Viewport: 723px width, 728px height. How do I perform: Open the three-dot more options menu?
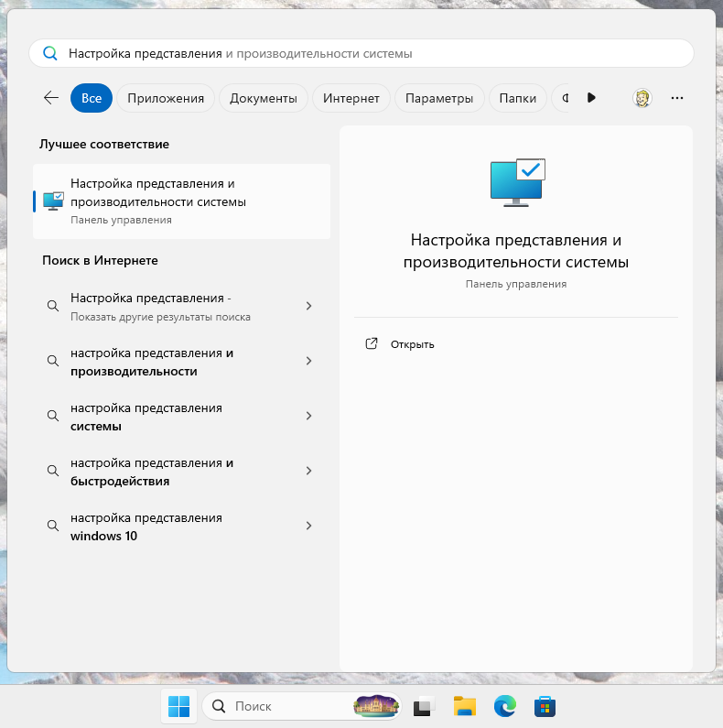point(677,98)
